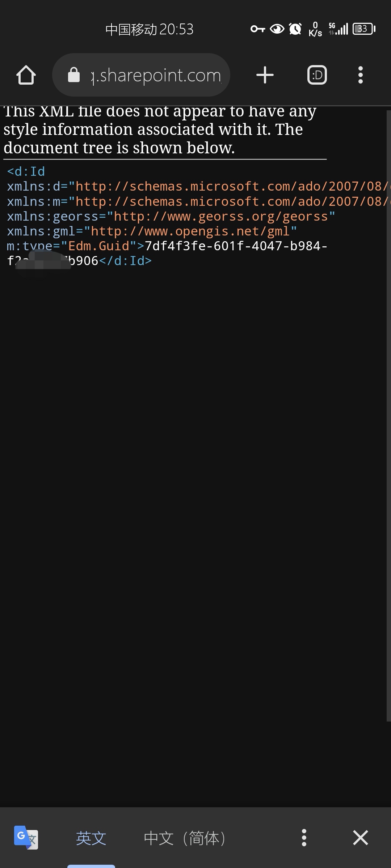Open a new browser tab
Image resolution: width=391 pixels, height=868 pixels.
[265, 75]
